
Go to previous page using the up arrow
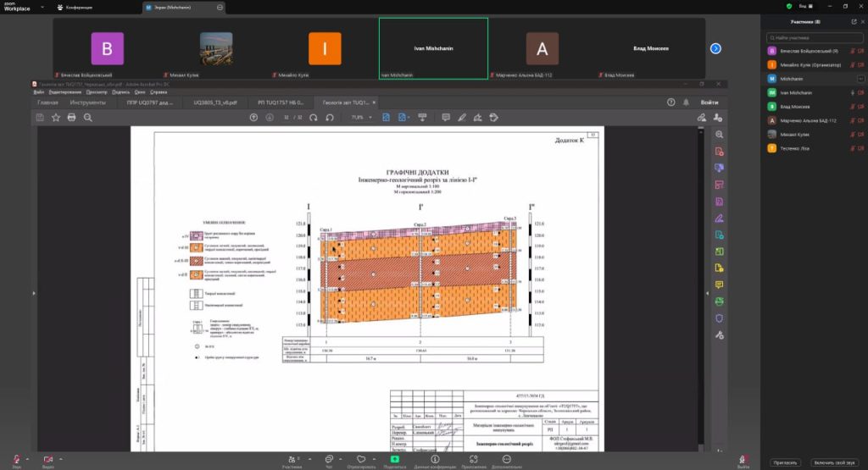click(253, 117)
